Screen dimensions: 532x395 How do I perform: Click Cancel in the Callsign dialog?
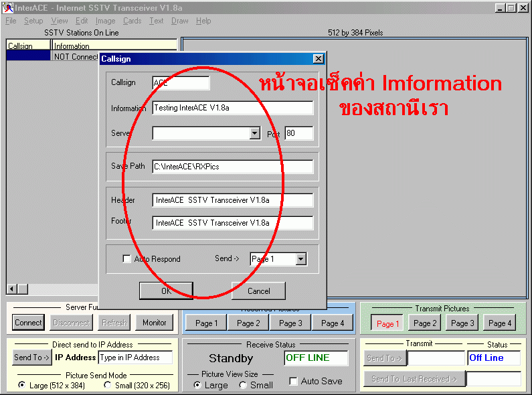[x=258, y=291]
